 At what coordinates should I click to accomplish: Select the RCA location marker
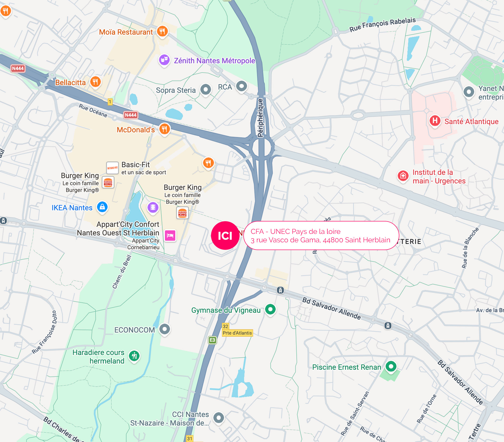[242, 86]
